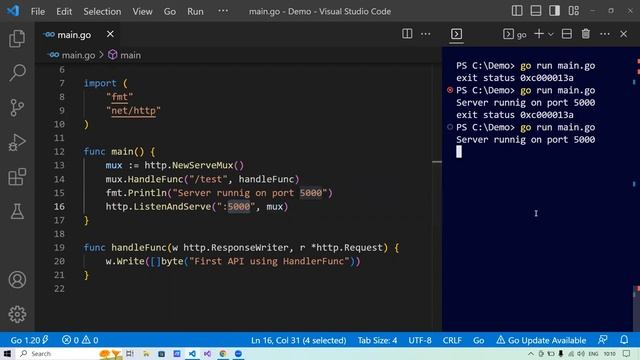Screen dimensions: 640x360
Task: Change the UTF-8 file encoding
Action: point(420,340)
